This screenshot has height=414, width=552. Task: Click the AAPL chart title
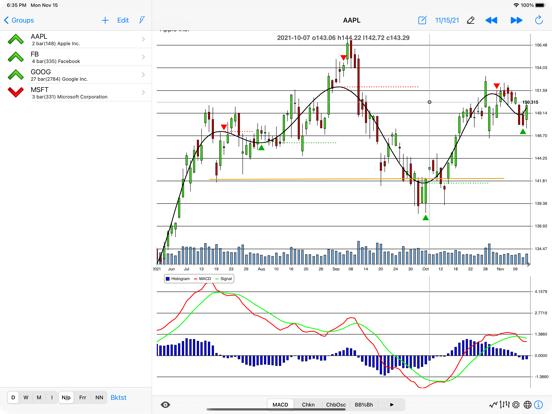click(x=352, y=20)
